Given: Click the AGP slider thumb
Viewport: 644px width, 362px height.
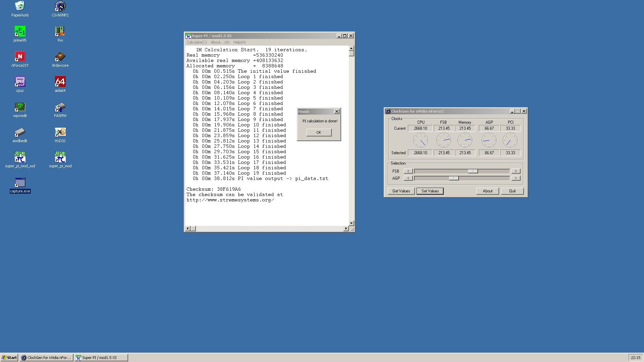Looking at the screenshot, I should pos(454,178).
